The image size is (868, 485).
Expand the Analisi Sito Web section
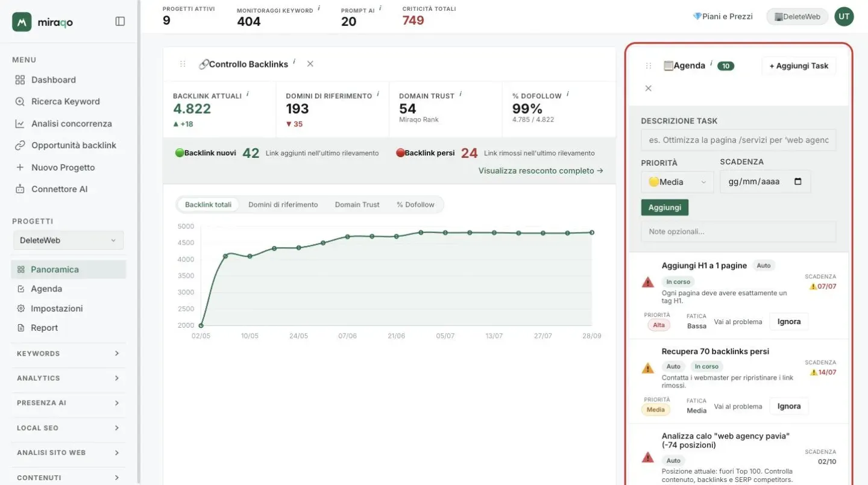click(68, 452)
